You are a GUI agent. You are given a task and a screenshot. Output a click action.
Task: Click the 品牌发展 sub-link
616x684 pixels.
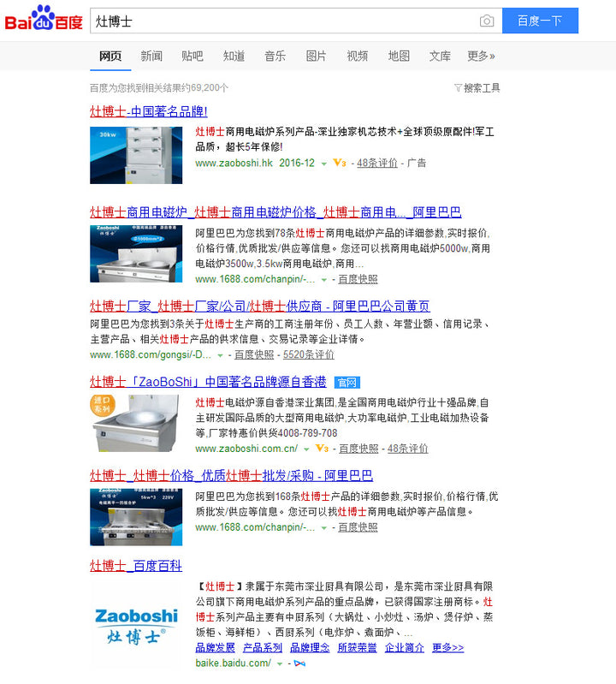tap(215, 647)
